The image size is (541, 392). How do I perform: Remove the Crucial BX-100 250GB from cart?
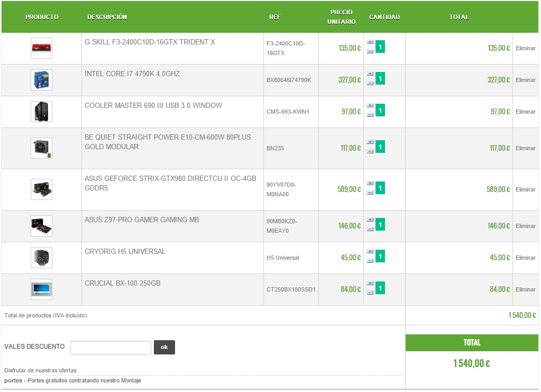526,289
